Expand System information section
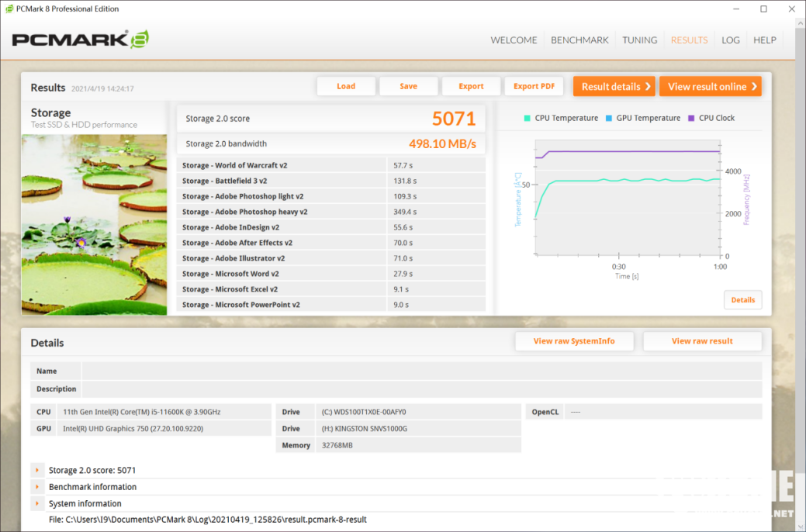Screen dimensions: 806x532 point(37,503)
